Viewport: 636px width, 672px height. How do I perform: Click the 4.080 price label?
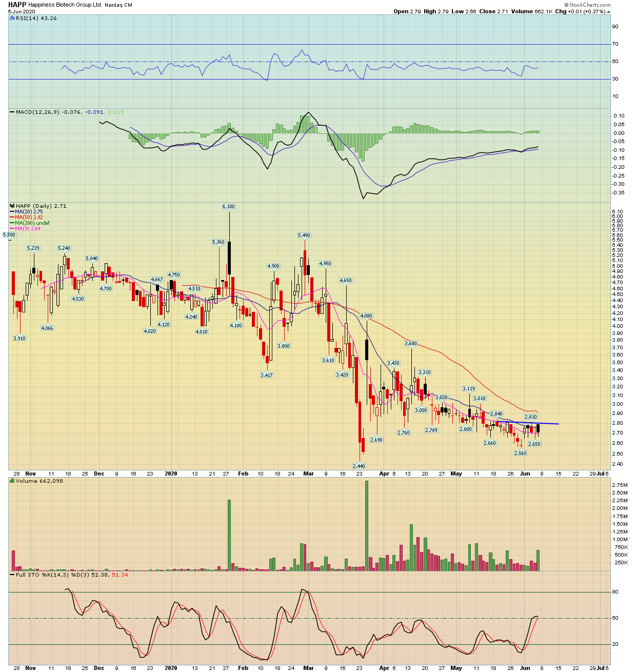[x=366, y=316]
